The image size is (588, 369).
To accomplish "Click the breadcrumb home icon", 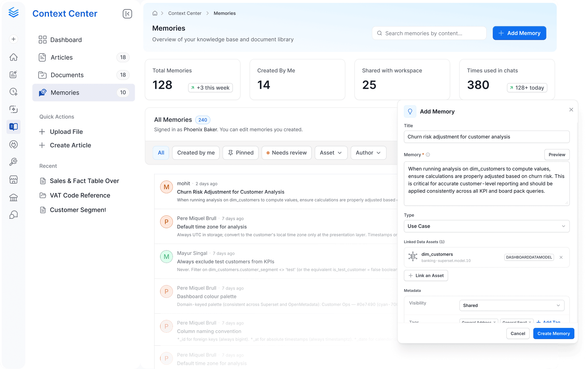I will point(155,13).
